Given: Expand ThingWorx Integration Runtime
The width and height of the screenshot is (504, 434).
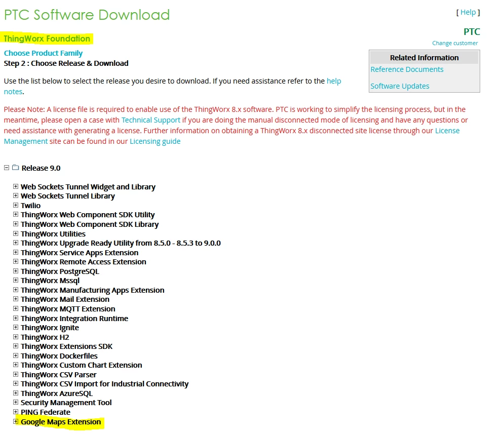Looking at the screenshot, I should click(x=15, y=318).
